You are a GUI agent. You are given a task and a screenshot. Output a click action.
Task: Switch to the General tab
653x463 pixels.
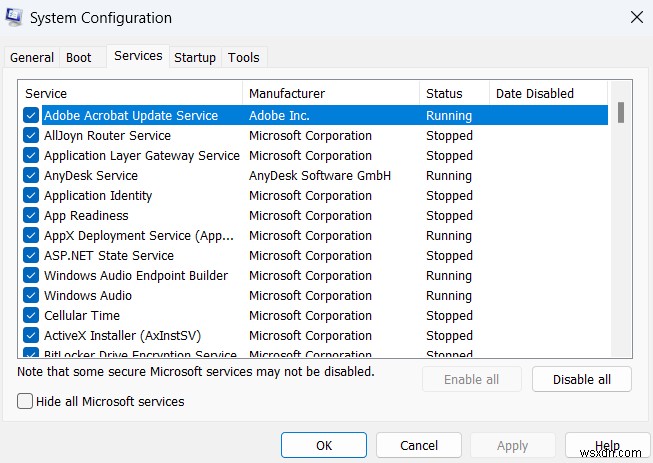pyautogui.click(x=32, y=58)
